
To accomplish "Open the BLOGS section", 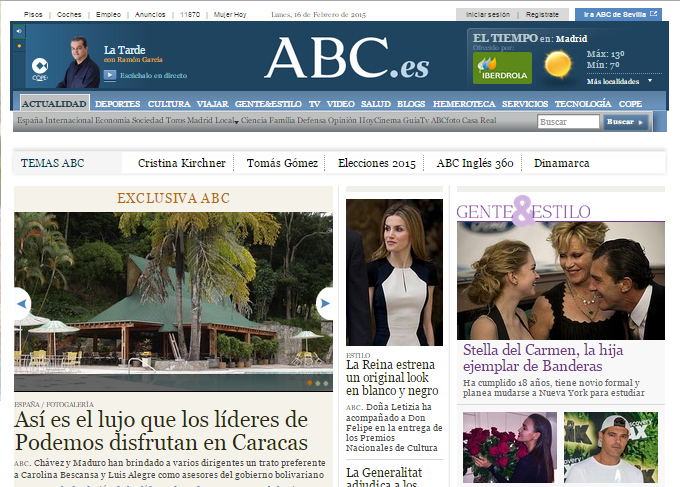I will 411,104.
